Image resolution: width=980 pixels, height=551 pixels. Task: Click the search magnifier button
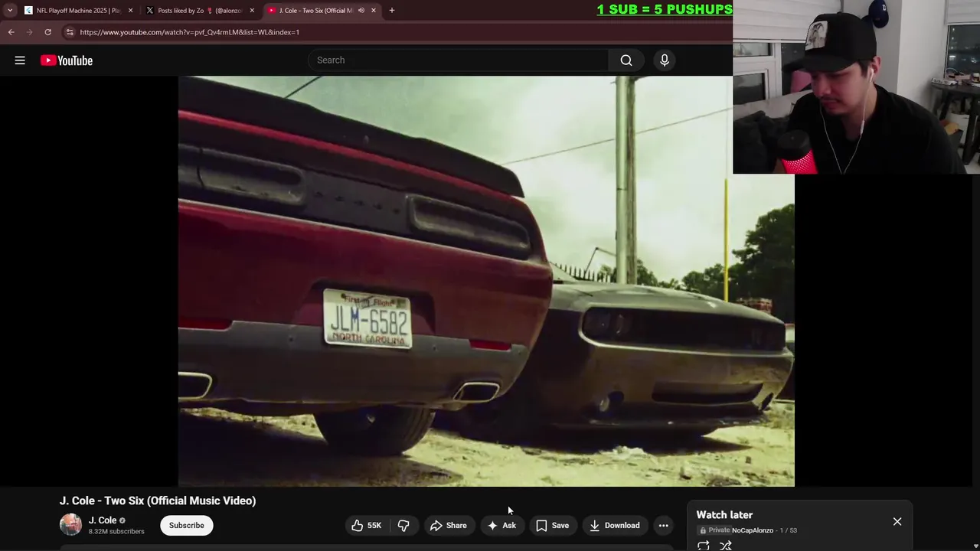(x=626, y=60)
